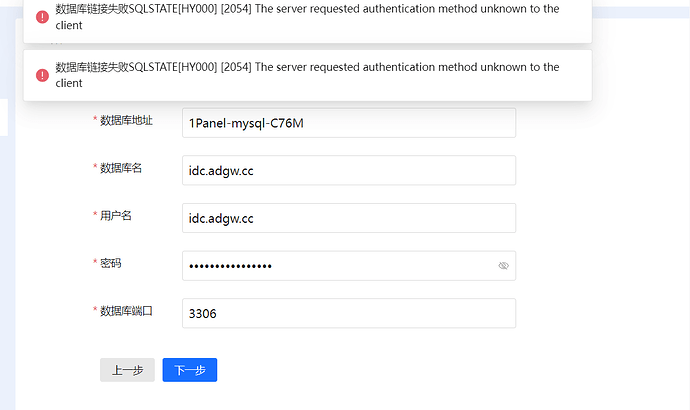Click the 数据库端口 field label
690x410 pixels.
click(126, 311)
